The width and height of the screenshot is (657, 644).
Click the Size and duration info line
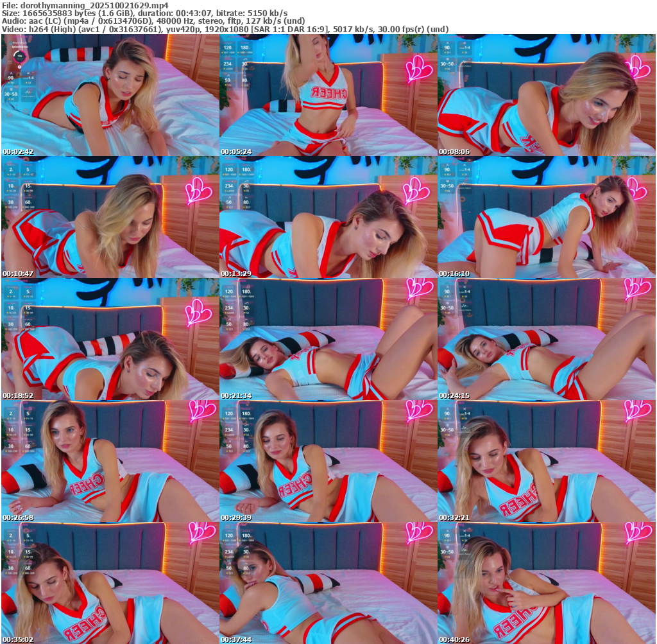click(144, 13)
